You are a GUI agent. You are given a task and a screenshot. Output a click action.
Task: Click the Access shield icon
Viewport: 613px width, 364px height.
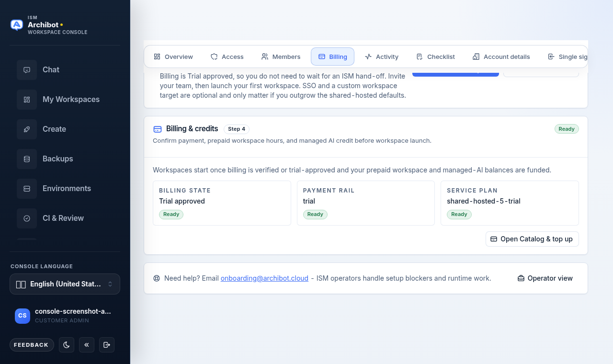[x=214, y=57]
